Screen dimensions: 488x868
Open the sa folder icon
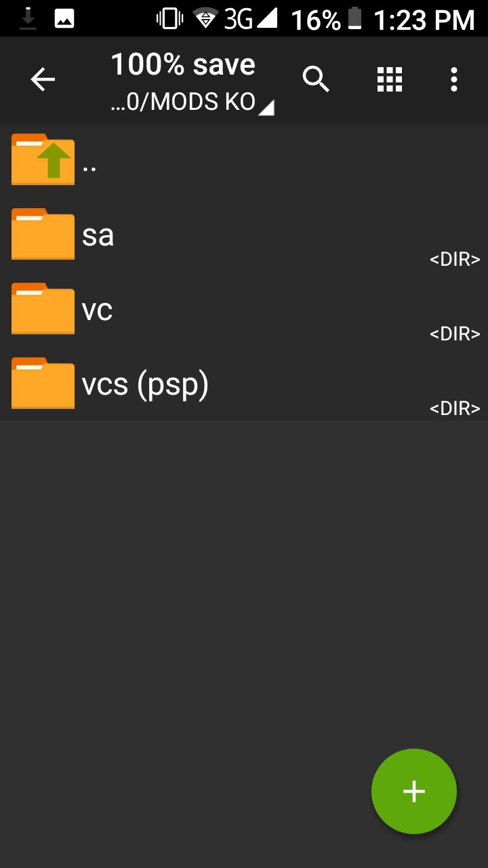tap(43, 234)
